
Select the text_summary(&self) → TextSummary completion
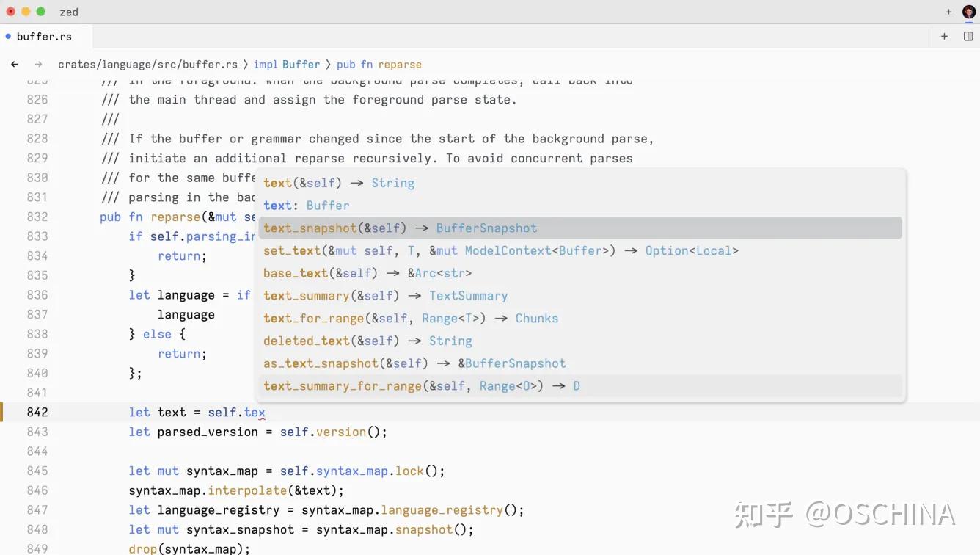coord(580,296)
